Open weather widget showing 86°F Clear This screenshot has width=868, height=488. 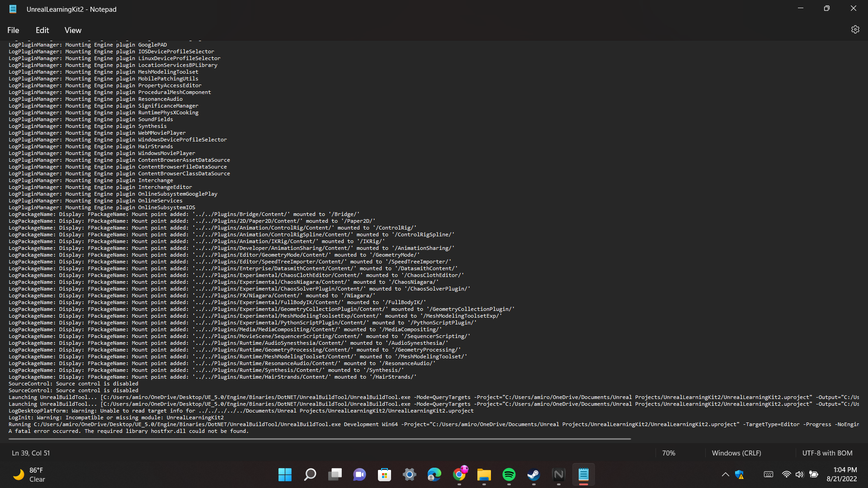pos(29,474)
